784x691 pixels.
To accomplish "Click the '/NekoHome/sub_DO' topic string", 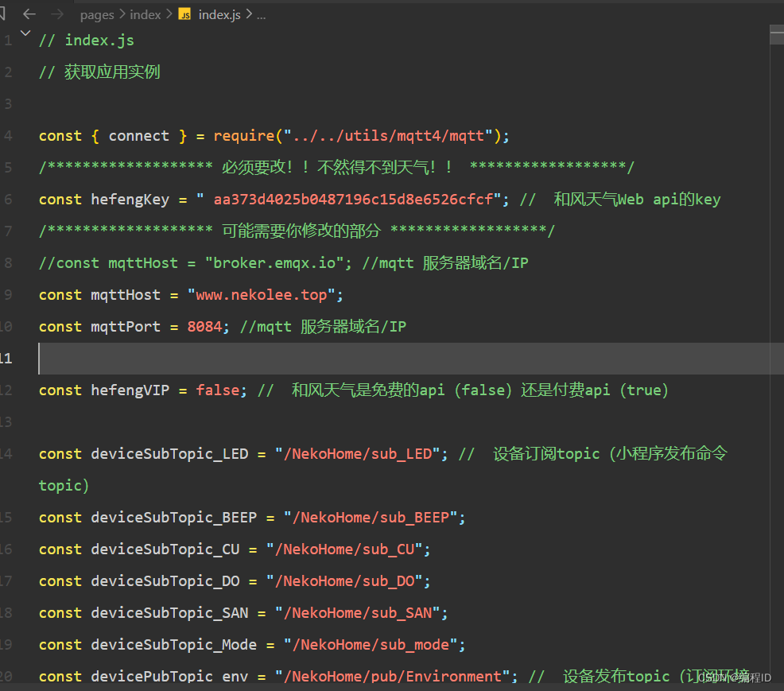I will [344, 581].
